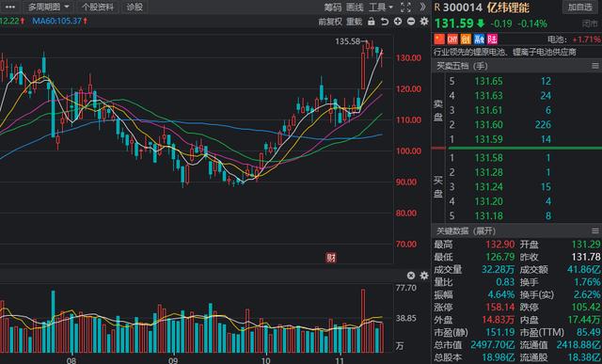The width and height of the screenshot is (602, 364).
Task: Open the 买卖五档 panel menu icon
Action: [x=595, y=66]
